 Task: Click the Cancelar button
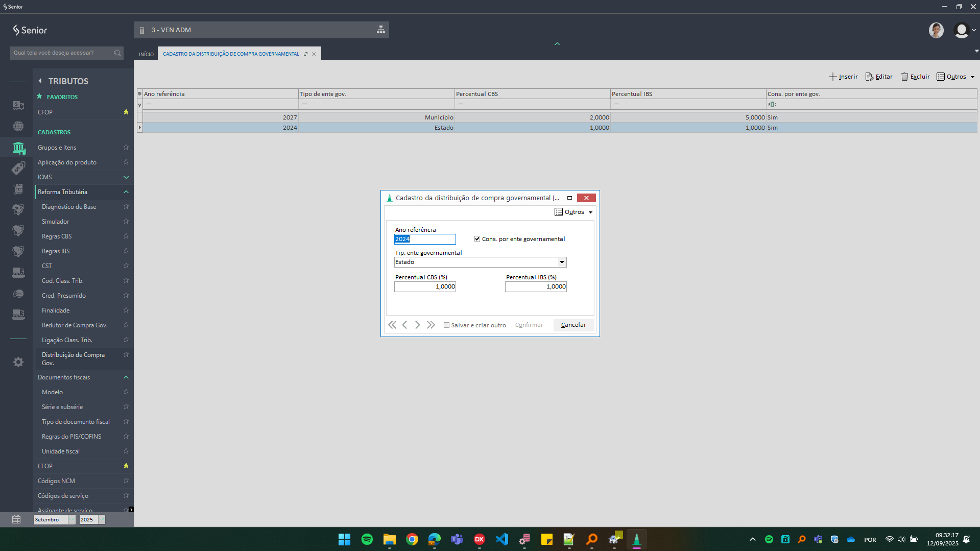573,325
